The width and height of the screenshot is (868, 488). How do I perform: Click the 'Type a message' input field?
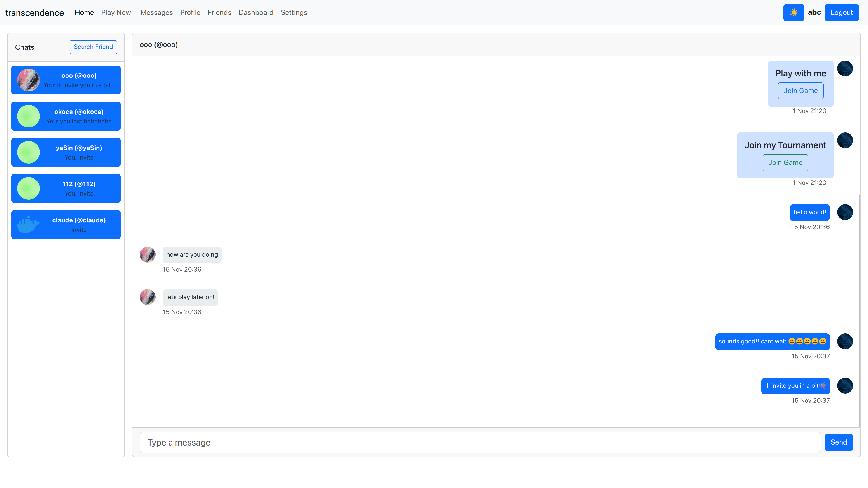click(480, 443)
